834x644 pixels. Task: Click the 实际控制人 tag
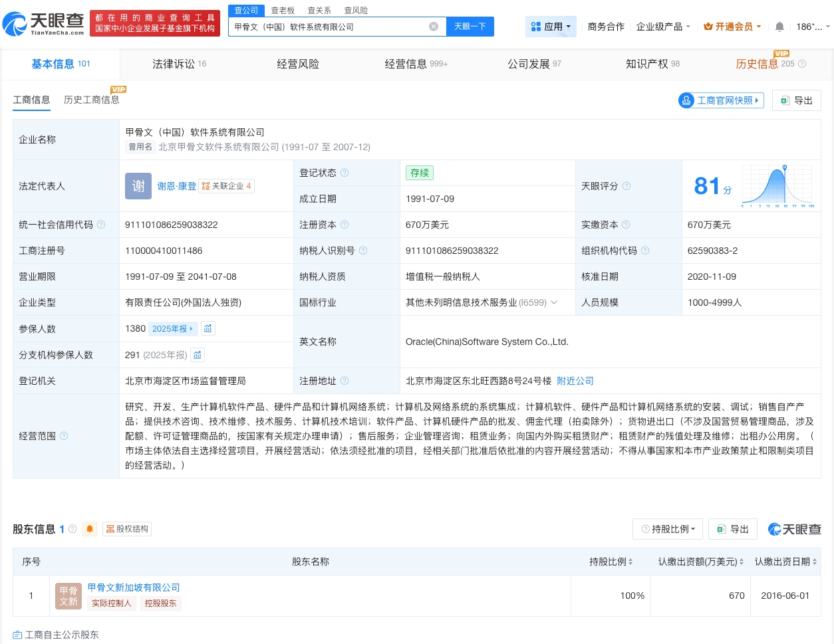point(112,603)
